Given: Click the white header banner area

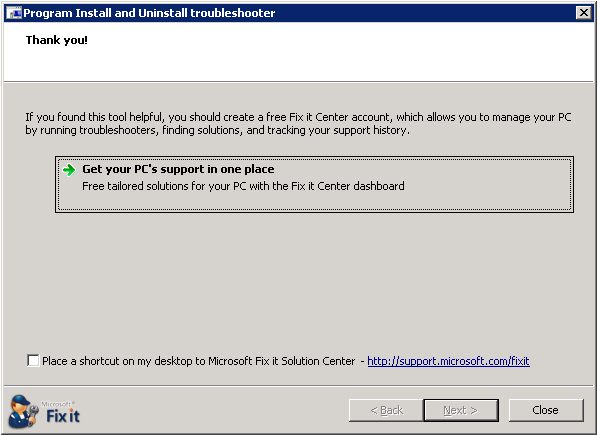Looking at the screenshot, I should 298,51.
